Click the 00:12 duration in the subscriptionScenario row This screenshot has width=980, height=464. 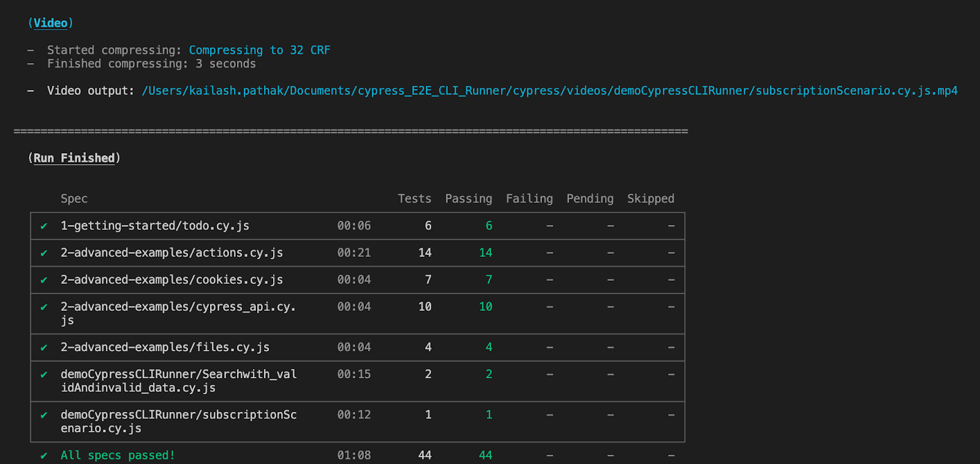pyautogui.click(x=354, y=414)
